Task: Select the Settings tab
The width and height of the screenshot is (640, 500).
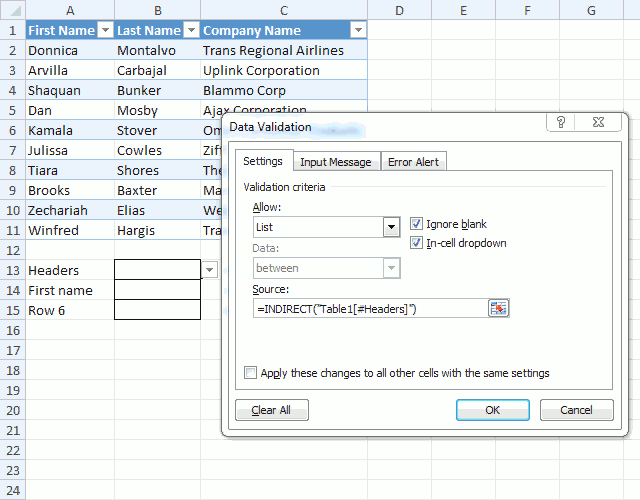Action: click(263, 161)
